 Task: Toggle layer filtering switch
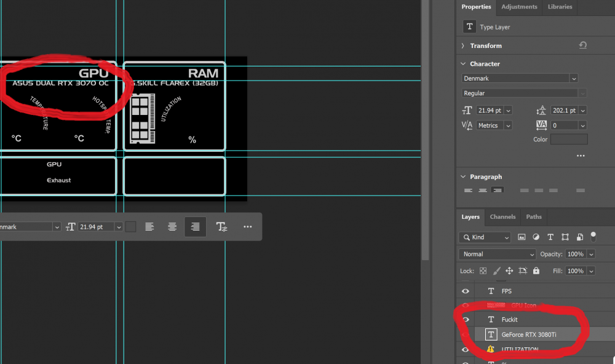coord(593,236)
